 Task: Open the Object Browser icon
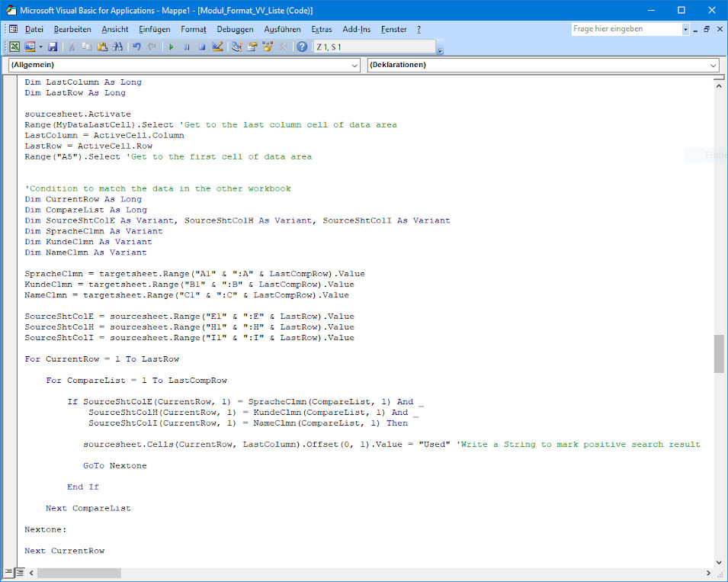(268, 47)
